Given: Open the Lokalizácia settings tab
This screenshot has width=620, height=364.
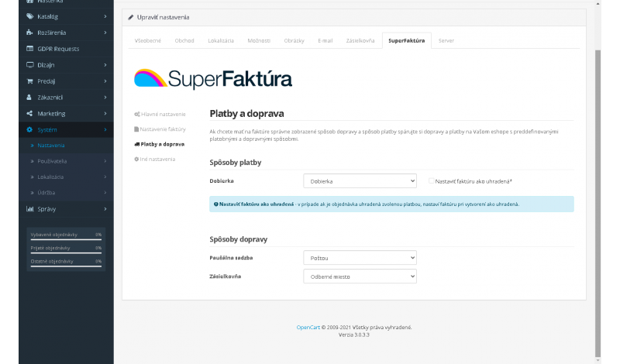Looking at the screenshot, I should tap(221, 41).
